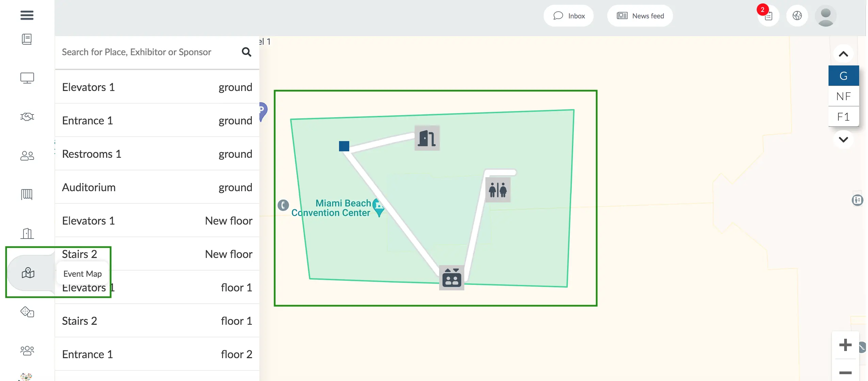Select floor NF level button
The height and width of the screenshot is (381, 868).
(843, 96)
